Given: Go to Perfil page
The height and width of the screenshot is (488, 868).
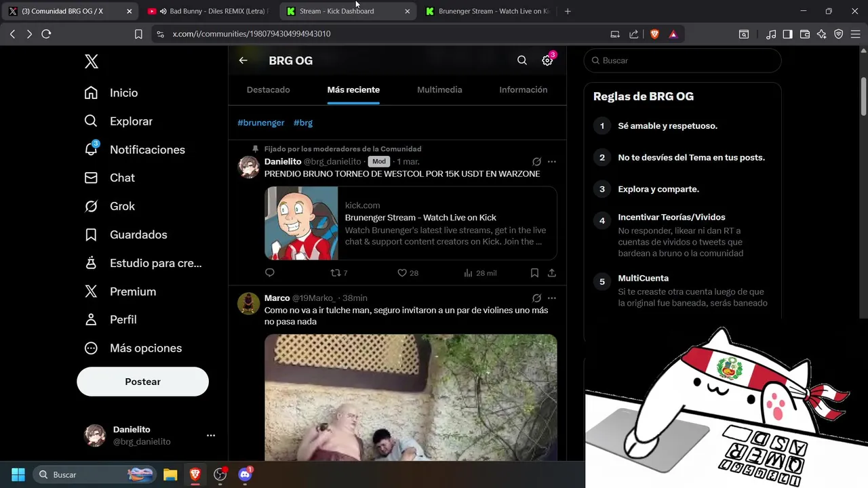Looking at the screenshot, I should point(110,319).
